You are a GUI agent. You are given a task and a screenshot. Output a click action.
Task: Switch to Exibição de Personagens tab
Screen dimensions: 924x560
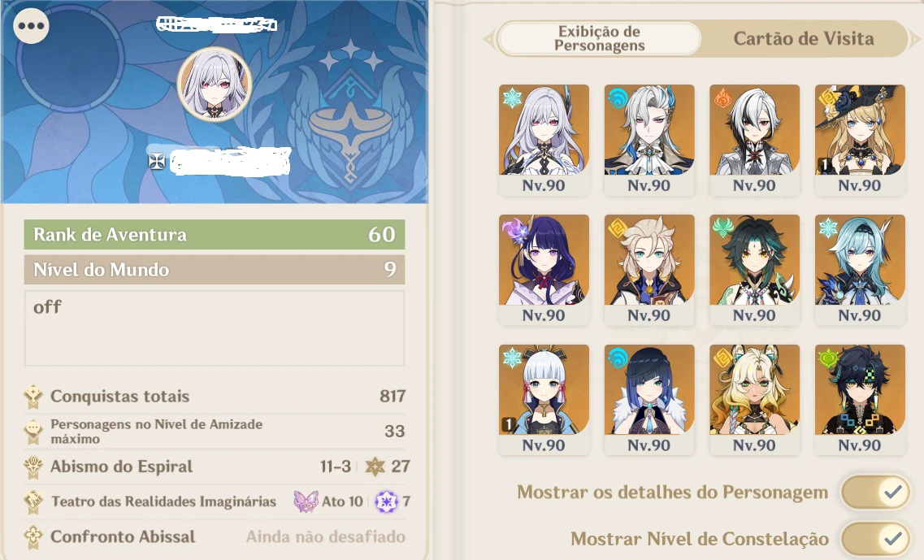(599, 39)
